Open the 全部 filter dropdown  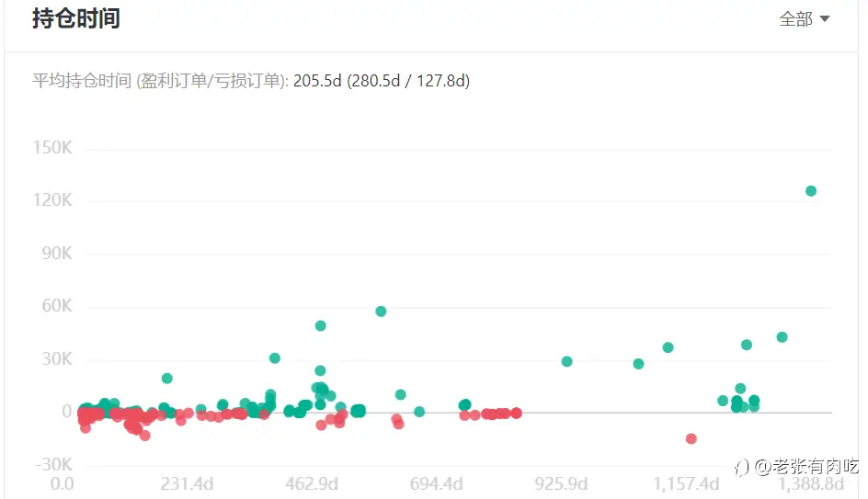(x=805, y=19)
